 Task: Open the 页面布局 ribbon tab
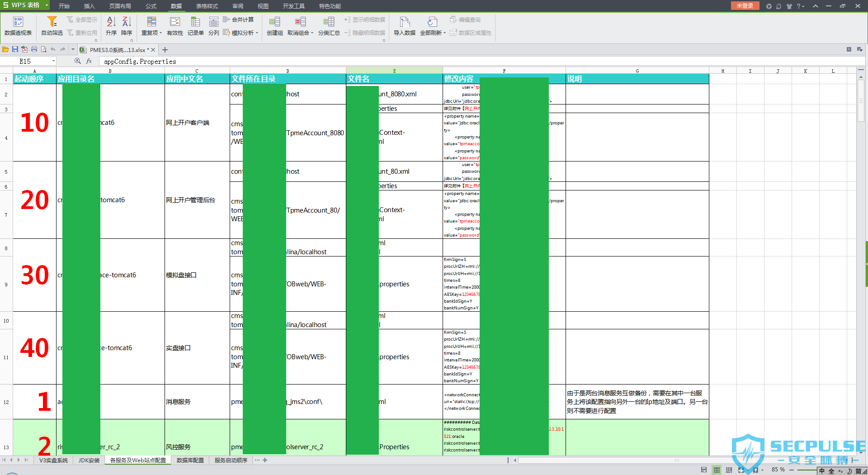tap(120, 6)
